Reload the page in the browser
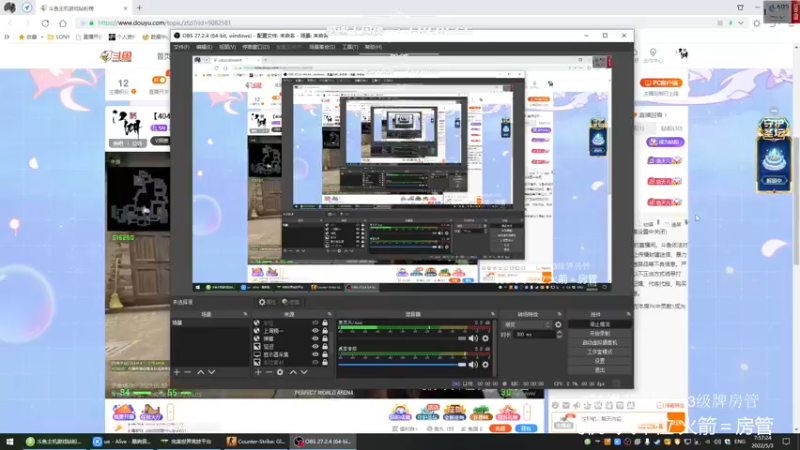This screenshot has width=800, height=450. 45,23
